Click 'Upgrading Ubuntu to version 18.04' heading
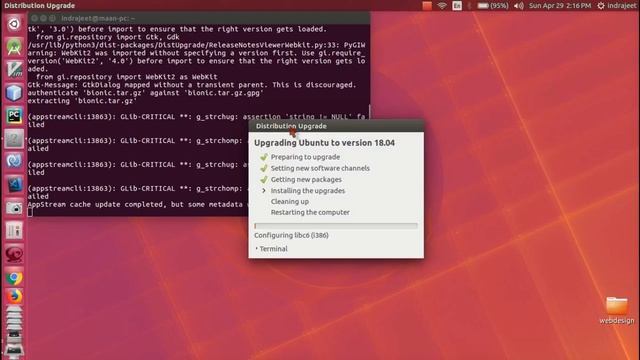The height and width of the screenshot is (360, 640). (324, 143)
